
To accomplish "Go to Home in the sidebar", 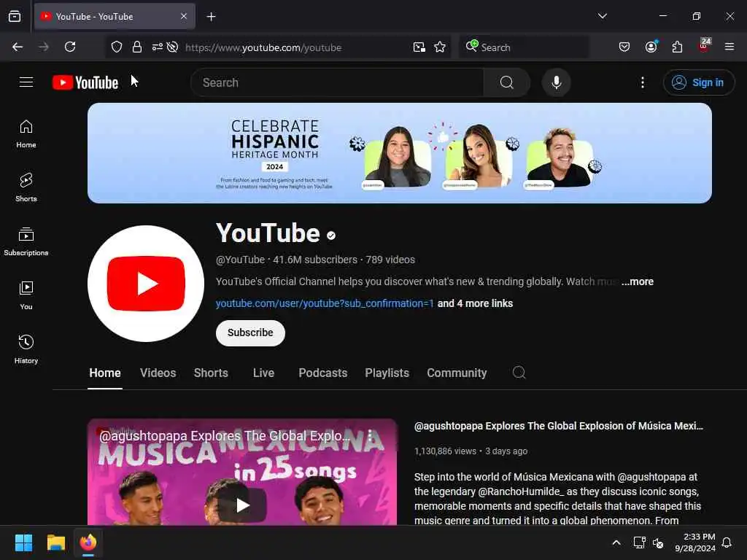I will point(26,134).
